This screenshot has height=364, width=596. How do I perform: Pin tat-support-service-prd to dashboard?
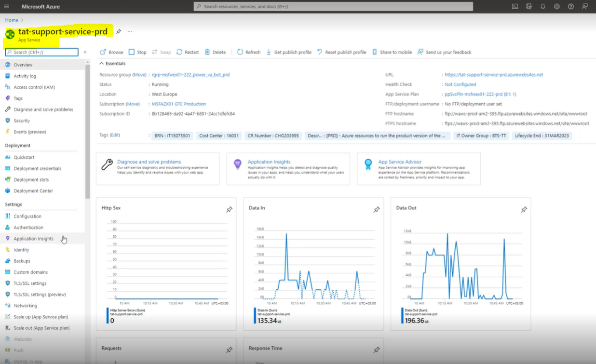119,32
